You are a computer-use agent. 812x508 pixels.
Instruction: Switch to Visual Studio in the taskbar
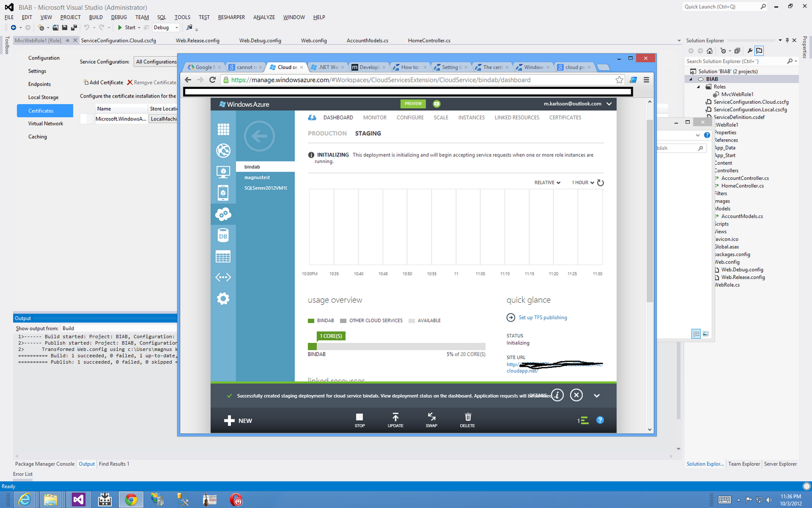[78, 500]
